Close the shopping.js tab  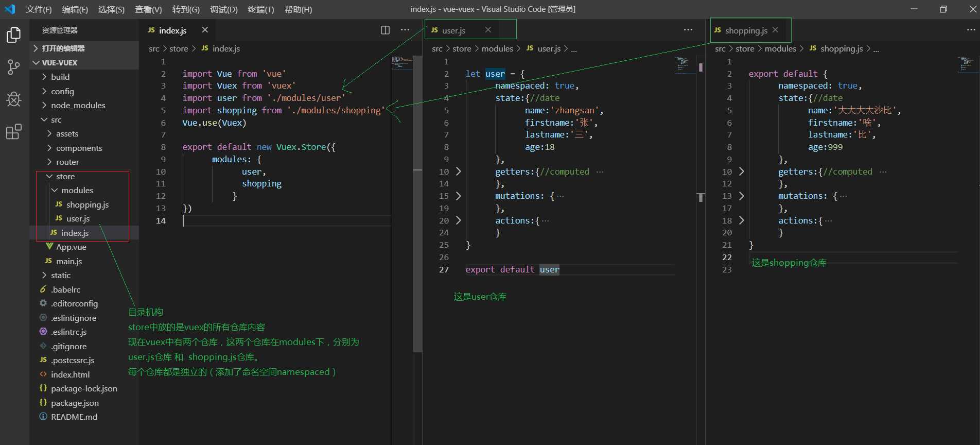click(775, 30)
